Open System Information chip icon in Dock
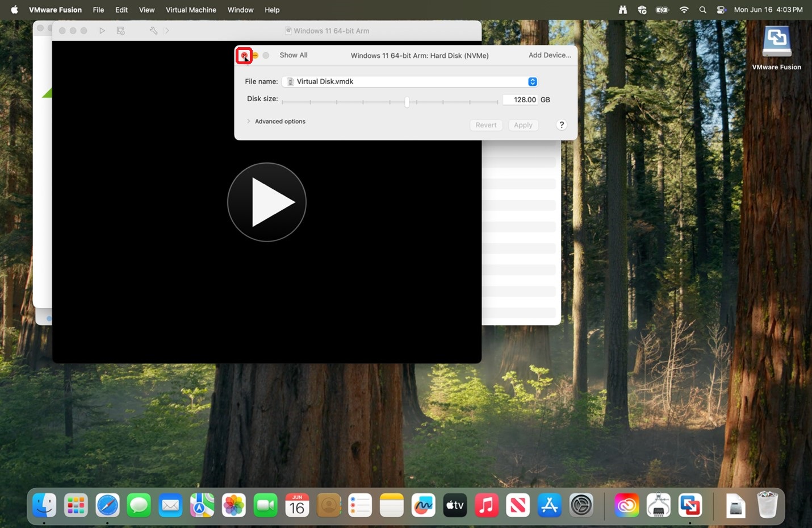812x528 pixels. pos(659,505)
